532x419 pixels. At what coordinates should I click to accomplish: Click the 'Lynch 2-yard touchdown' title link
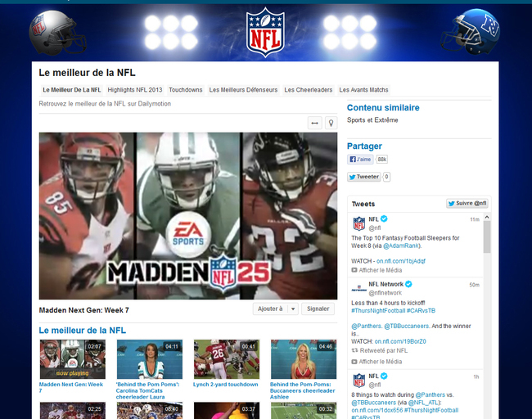[226, 385]
